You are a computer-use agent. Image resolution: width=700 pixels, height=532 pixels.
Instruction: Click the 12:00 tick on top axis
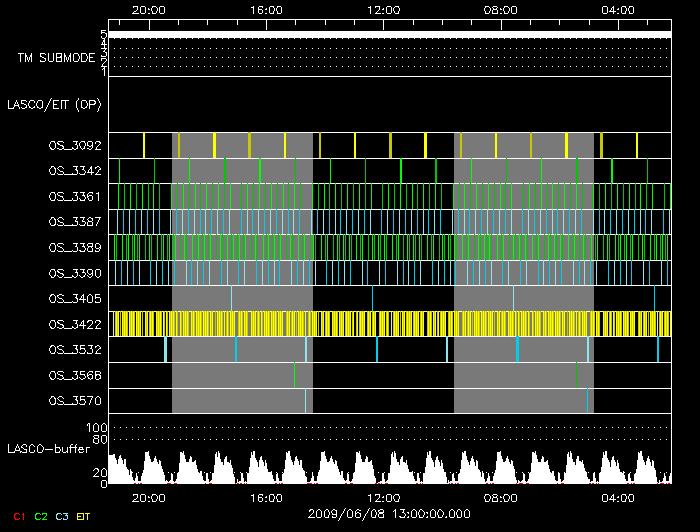(x=383, y=10)
